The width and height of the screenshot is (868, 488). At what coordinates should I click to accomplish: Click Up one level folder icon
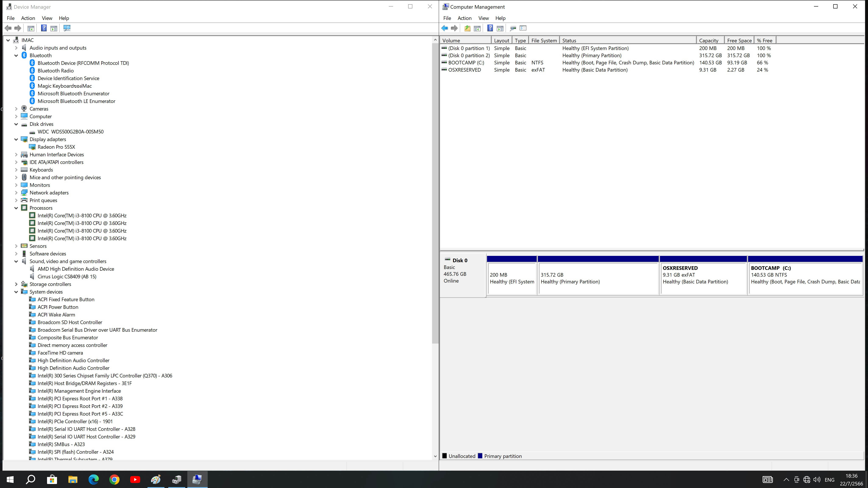[467, 28]
